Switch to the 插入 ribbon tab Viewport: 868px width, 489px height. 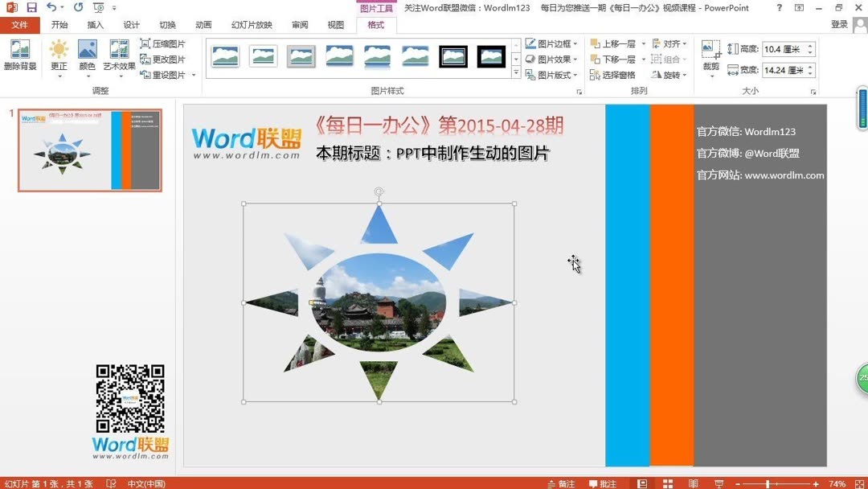click(95, 24)
